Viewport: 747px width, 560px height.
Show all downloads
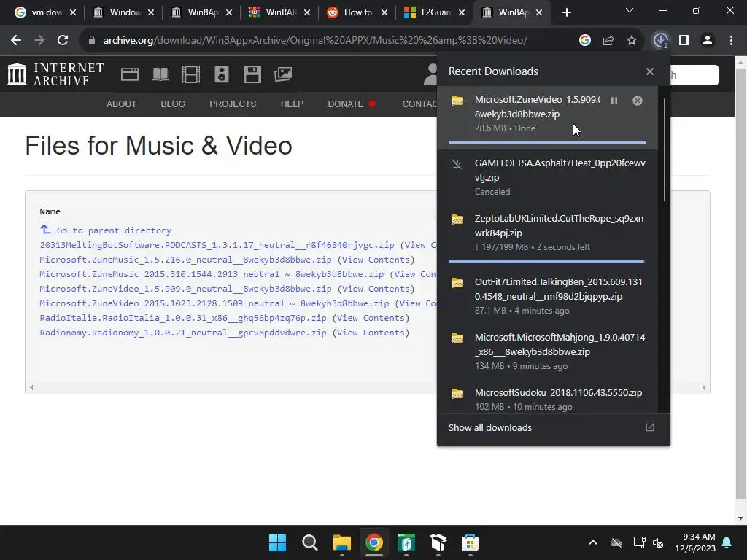point(489,427)
